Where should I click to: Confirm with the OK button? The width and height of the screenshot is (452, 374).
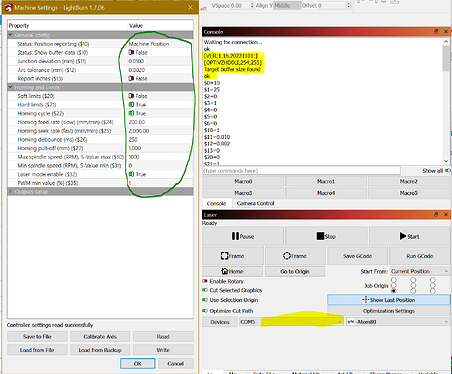(138, 363)
